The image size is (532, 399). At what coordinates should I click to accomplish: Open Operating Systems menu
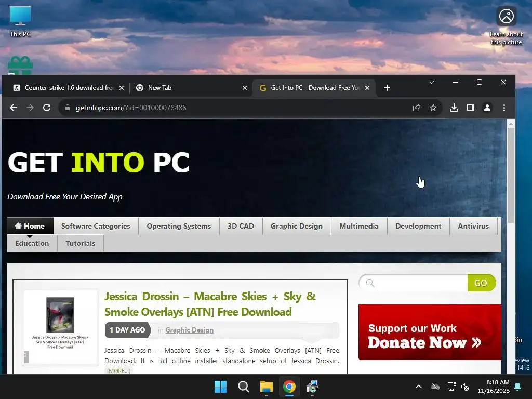(179, 226)
